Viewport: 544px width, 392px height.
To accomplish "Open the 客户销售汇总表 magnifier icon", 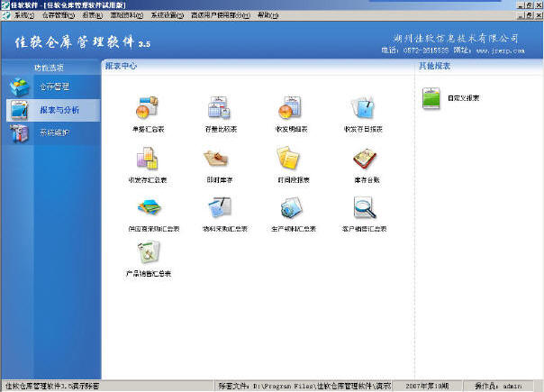I will [x=364, y=207].
